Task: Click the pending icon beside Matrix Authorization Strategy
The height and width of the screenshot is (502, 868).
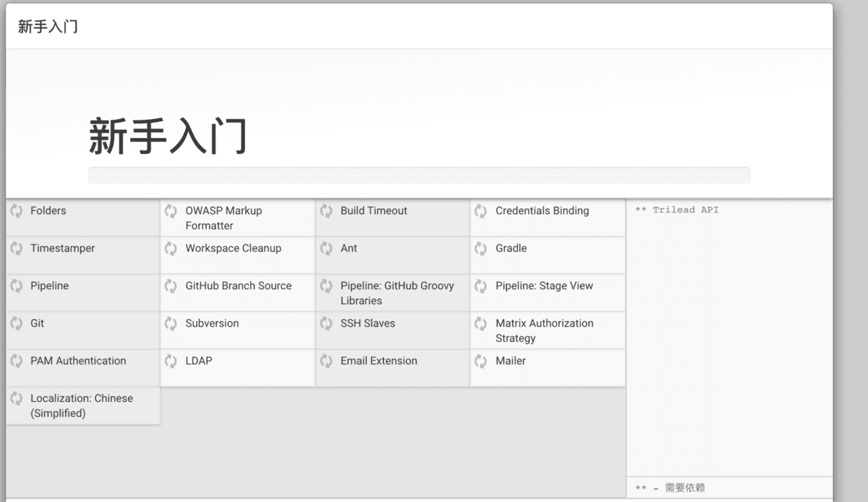Action: (x=481, y=323)
